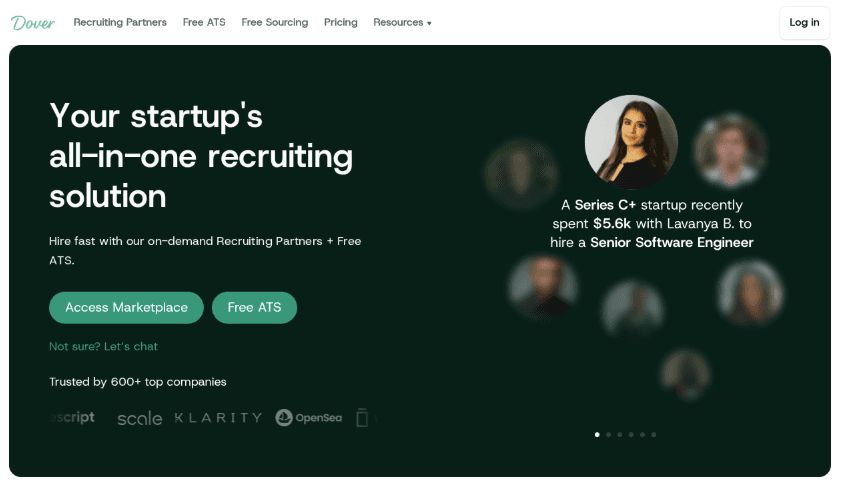This screenshot has height=497, width=842.
Task: Expand the Resources dropdown menu
Action: click(402, 22)
